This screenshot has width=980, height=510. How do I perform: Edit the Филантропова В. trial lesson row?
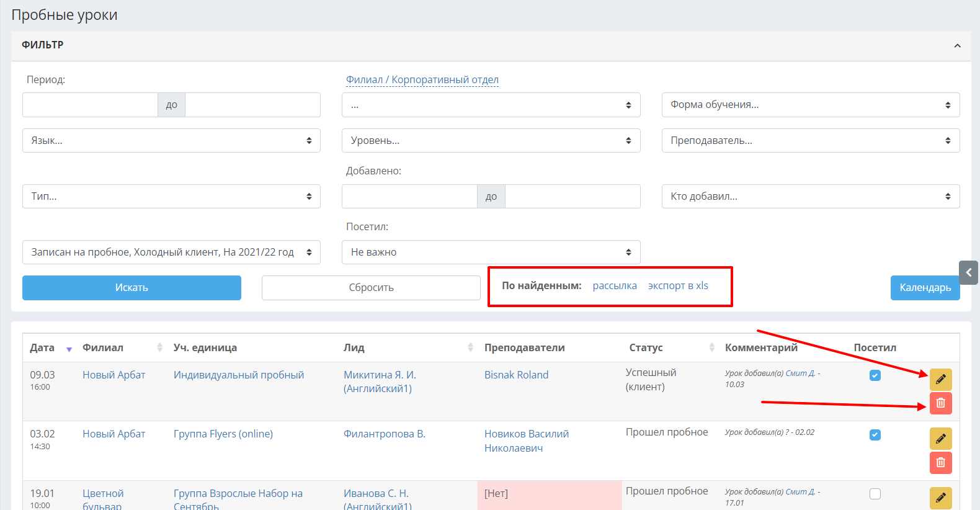click(x=940, y=439)
